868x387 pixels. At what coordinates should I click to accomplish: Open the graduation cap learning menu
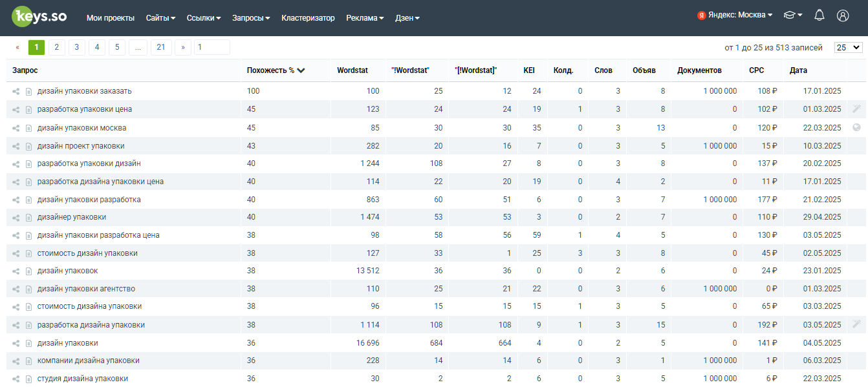point(793,16)
